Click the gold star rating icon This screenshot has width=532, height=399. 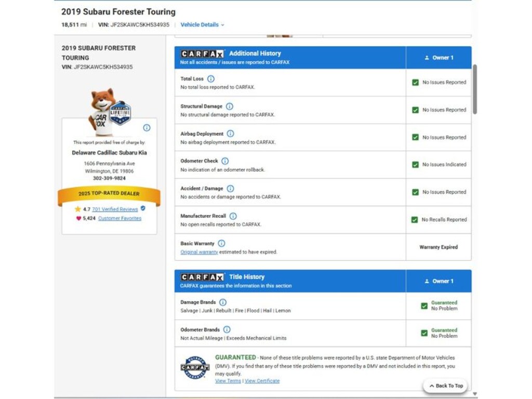tap(78, 209)
